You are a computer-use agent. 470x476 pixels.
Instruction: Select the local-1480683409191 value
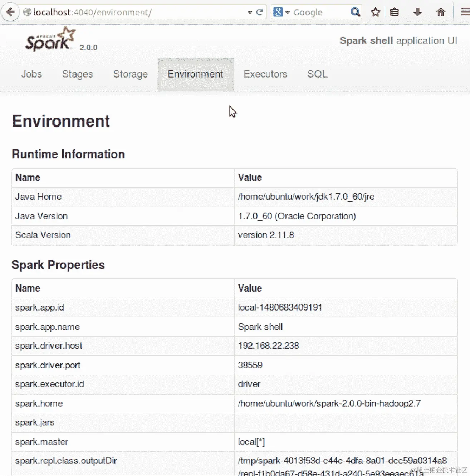pos(280,308)
